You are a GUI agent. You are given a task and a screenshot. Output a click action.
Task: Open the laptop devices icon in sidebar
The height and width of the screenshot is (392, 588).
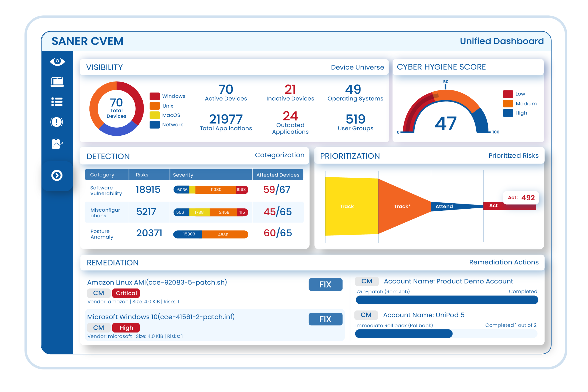tap(57, 82)
